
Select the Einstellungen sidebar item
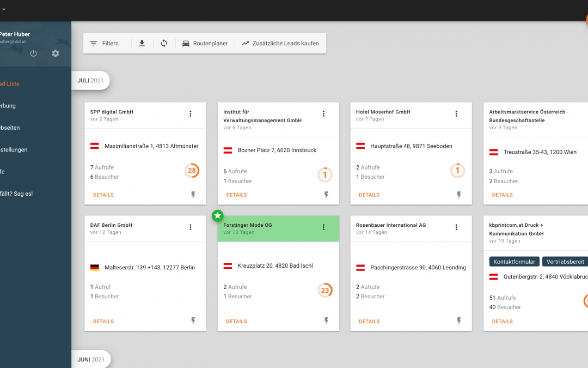[14, 150]
